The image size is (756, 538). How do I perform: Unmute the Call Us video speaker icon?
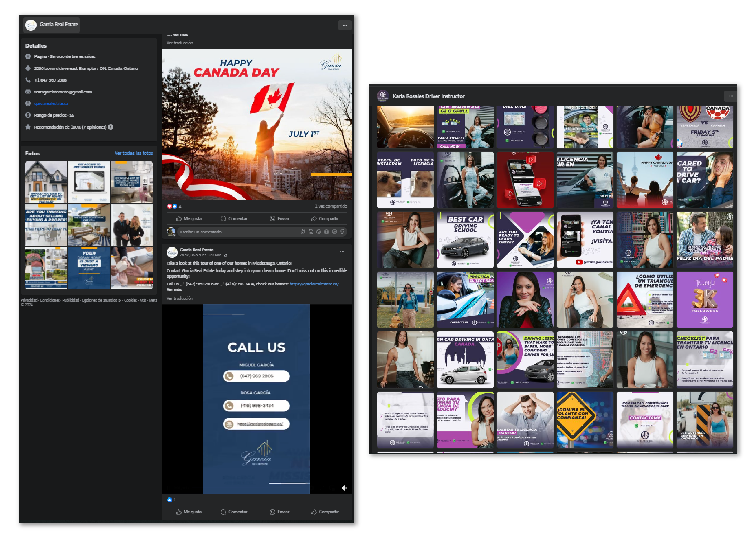coord(344,488)
